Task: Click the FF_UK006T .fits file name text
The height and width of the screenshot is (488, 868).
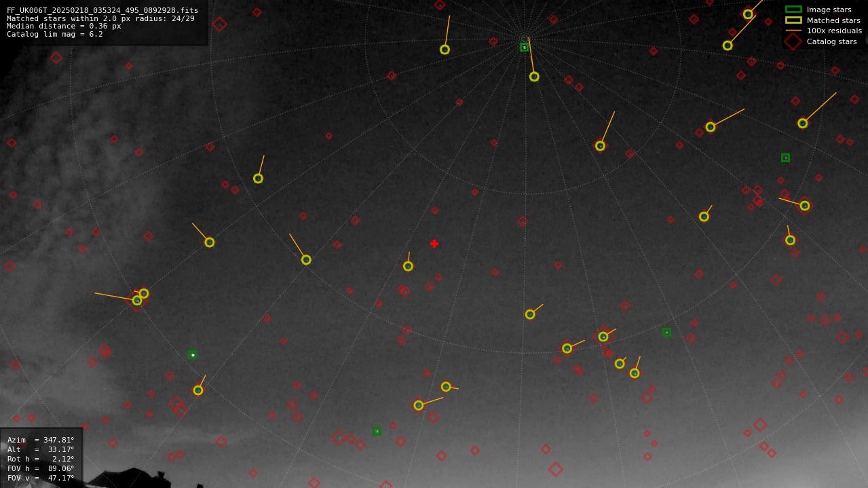Action: (102, 10)
